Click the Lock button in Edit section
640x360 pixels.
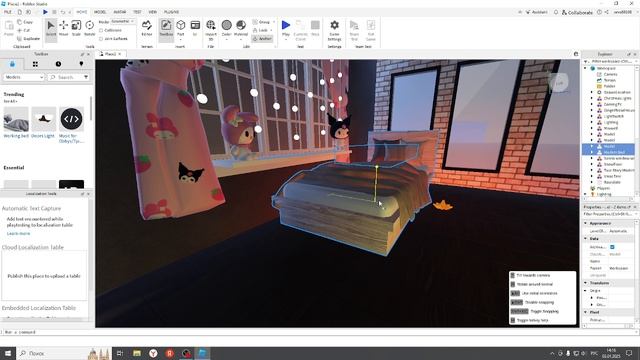click(x=261, y=30)
